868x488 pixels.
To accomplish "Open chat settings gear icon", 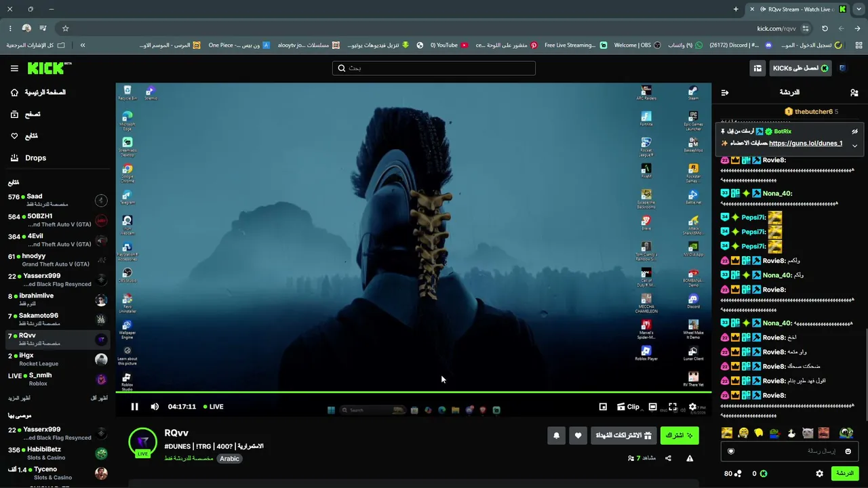I will click(819, 474).
